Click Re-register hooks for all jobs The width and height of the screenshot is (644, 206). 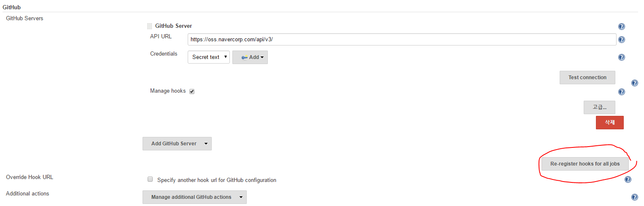pyautogui.click(x=585, y=164)
